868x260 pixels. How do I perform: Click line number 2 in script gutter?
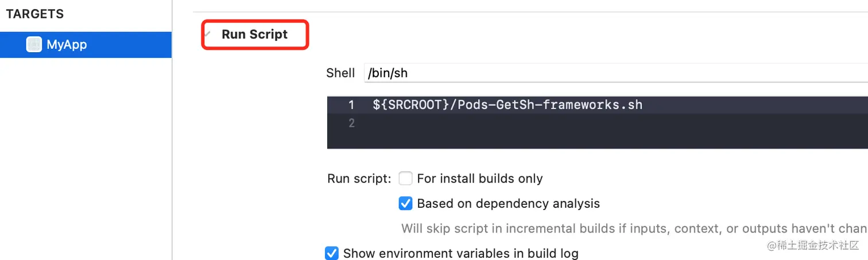coord(351,123)
